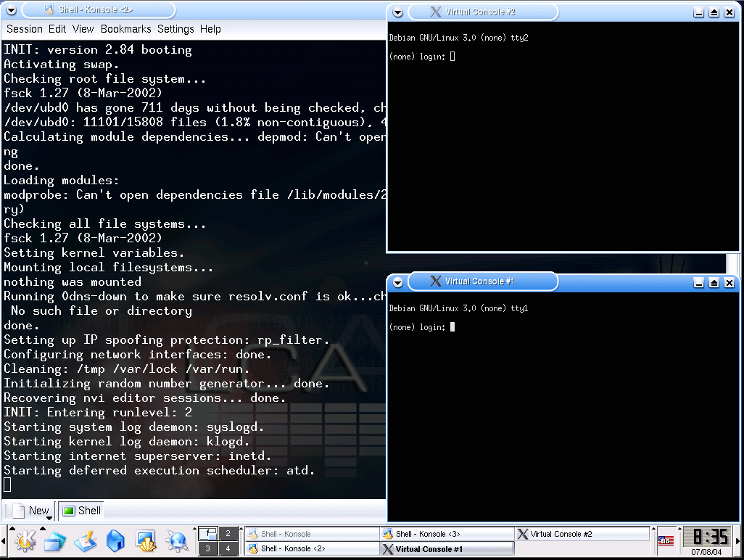Screen dimensions: 744x560
Task: Close the Virtual Console #2 window
Action: coord(729,12)
